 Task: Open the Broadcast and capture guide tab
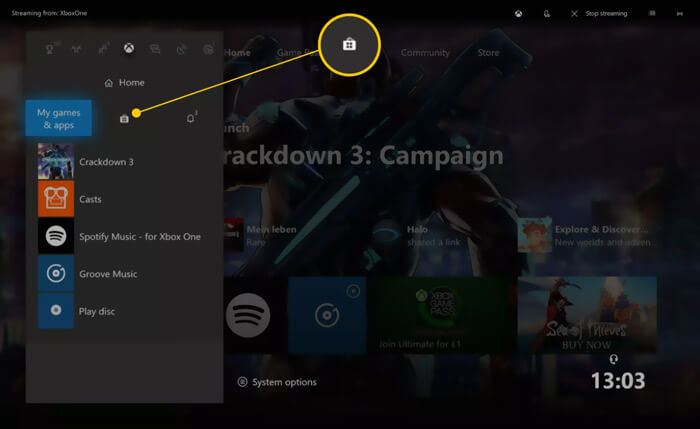click(x=182, y=49)
